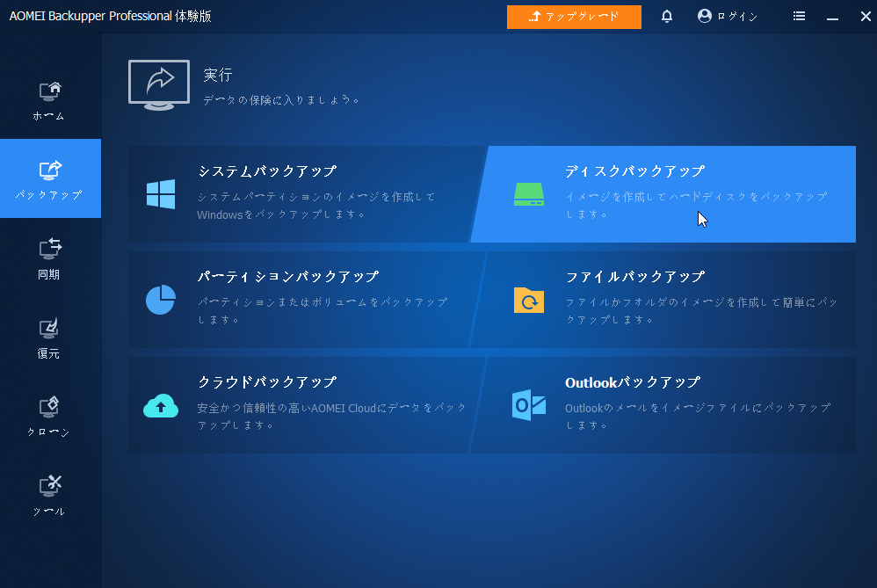
Task: Select the Backup (バックアップ) sidebar tab
Action: 50,178
